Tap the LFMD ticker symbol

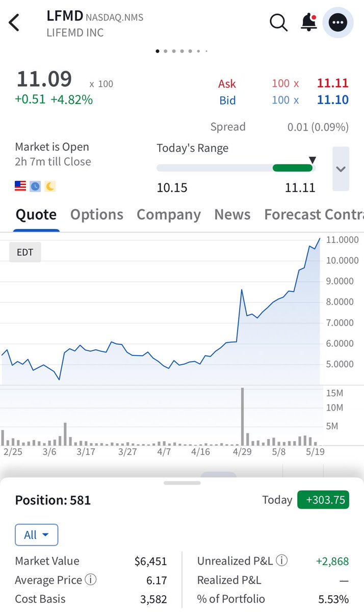point(65,16)
